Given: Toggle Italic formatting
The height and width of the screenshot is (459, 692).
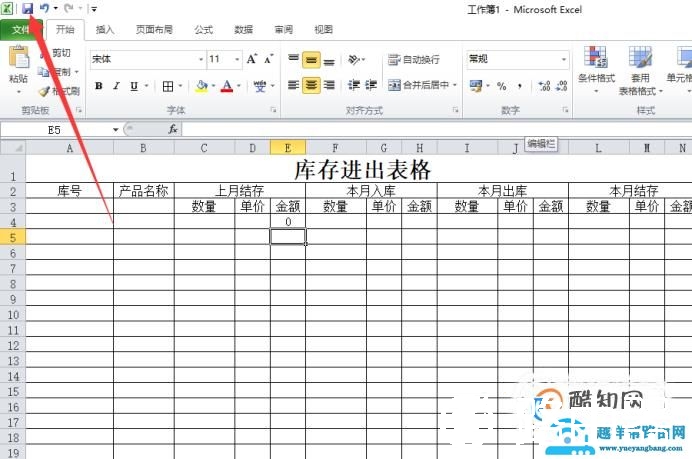Looking at the screenshot, I should click(x=117, y=86).
